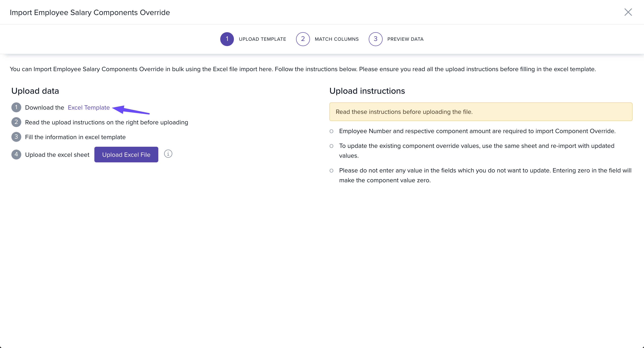Click the gray number 2 badge beside Read instructions
The image size is (644, 348).
16,122
